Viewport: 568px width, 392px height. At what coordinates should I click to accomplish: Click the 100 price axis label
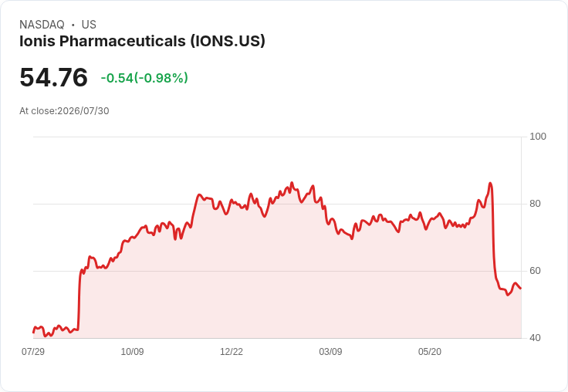pyautogui.click(x=538, y=137)
